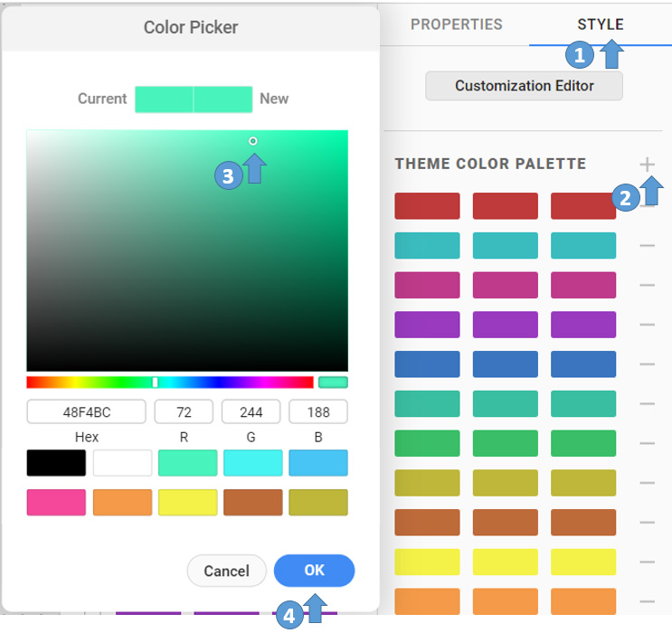Remove the olive palette row
This screenshot has height=633, width=672.
tap(648, 483)
